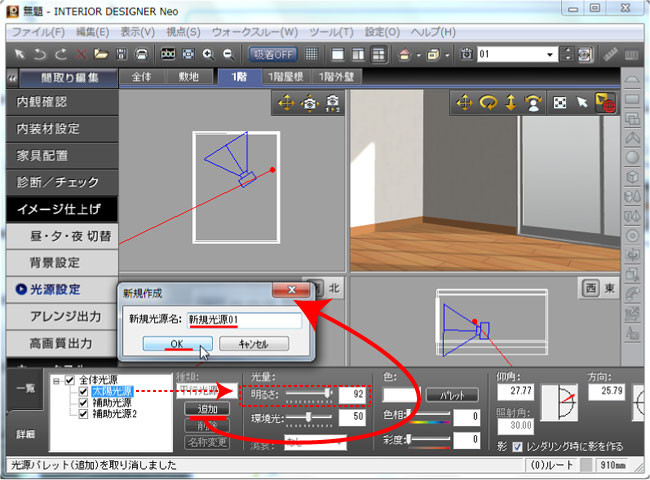This screenshot has height=480, width=650.
Task: Toggle the レンダリング時に影を作る checkbox
Action: tap(516, 446)
